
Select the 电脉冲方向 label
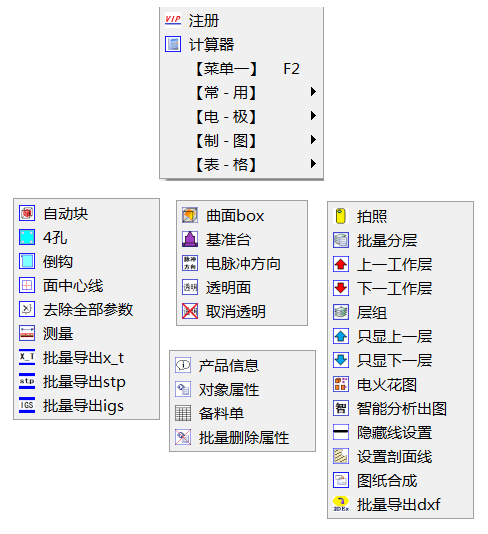click(x=243, y=264)
